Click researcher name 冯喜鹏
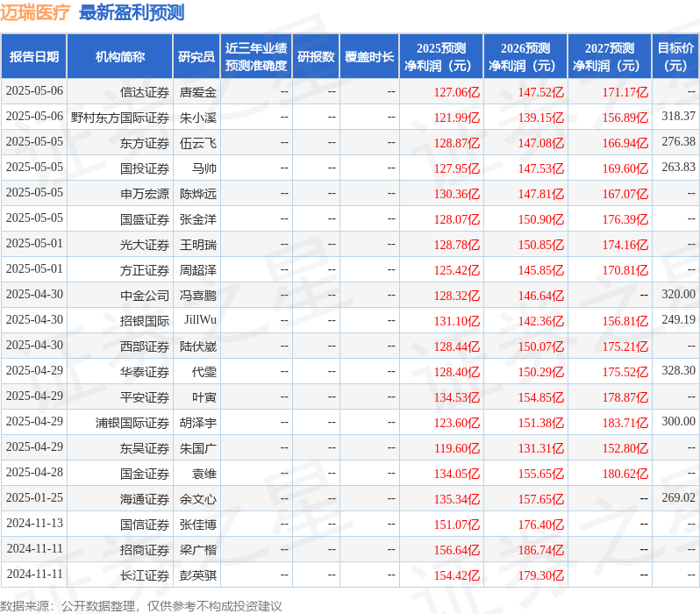The image size is (700, 614). 198,296
